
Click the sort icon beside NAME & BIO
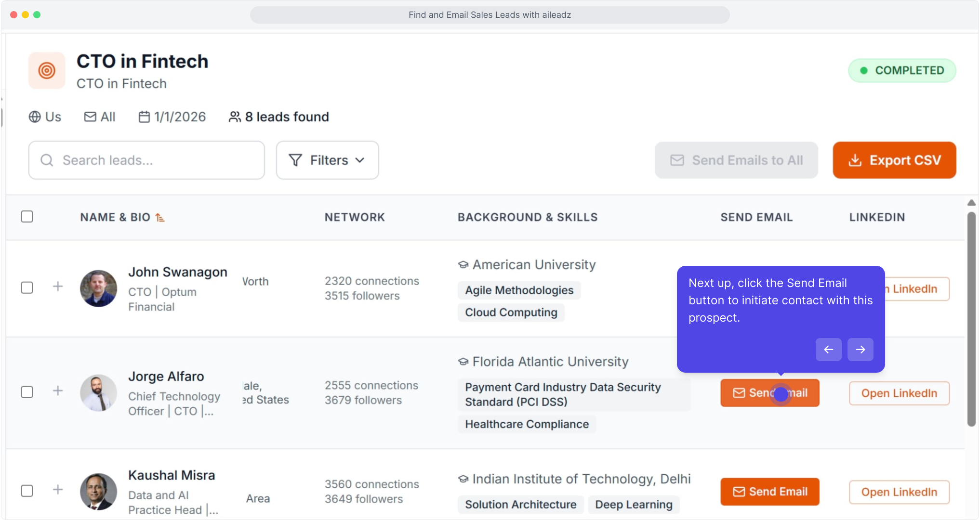[160, 218]
